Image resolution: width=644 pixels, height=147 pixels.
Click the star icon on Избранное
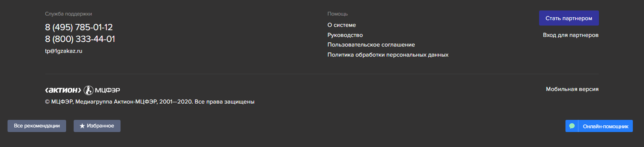(x=82, y=126)
